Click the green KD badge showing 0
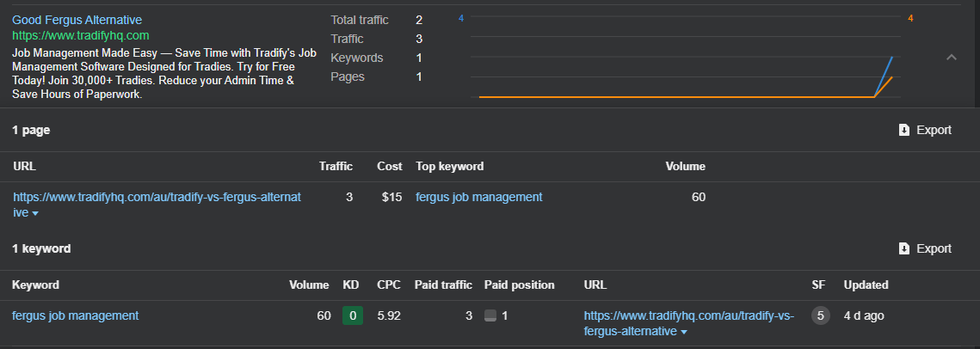This screenshot has width=980, height=349. point(353,316)
